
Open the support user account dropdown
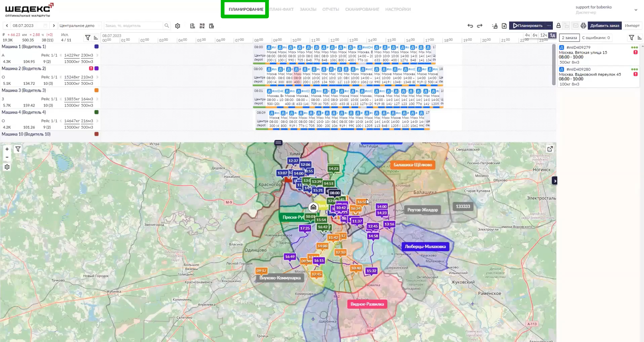(636, 10)
